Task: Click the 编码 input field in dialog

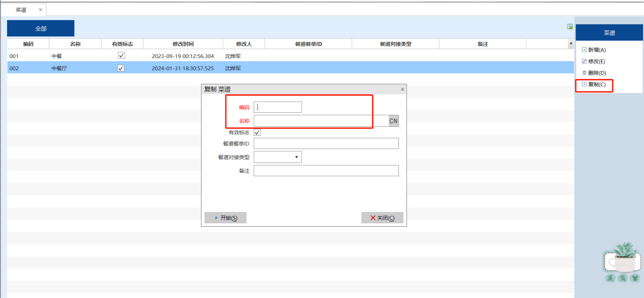Action: tap(278, 108)
